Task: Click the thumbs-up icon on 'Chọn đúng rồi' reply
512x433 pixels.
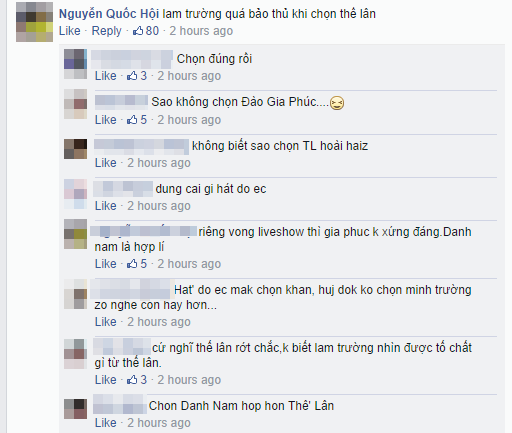Action: (x=132, y=76)
